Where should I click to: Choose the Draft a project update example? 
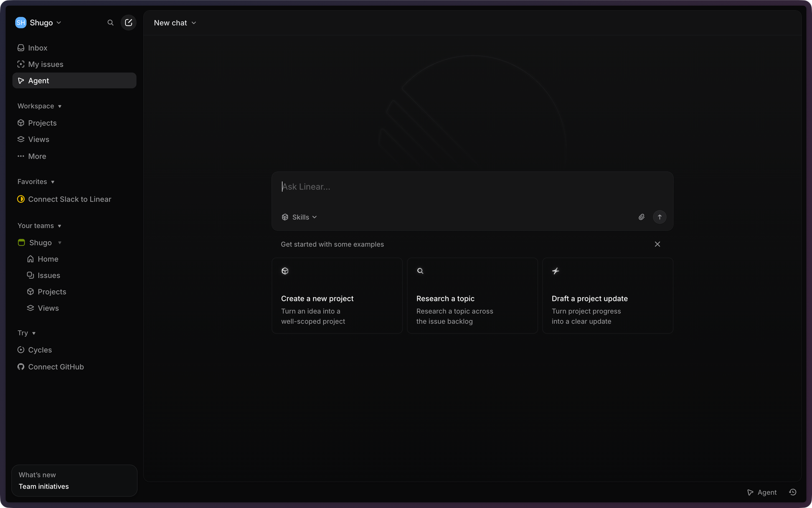pos(607,296)
